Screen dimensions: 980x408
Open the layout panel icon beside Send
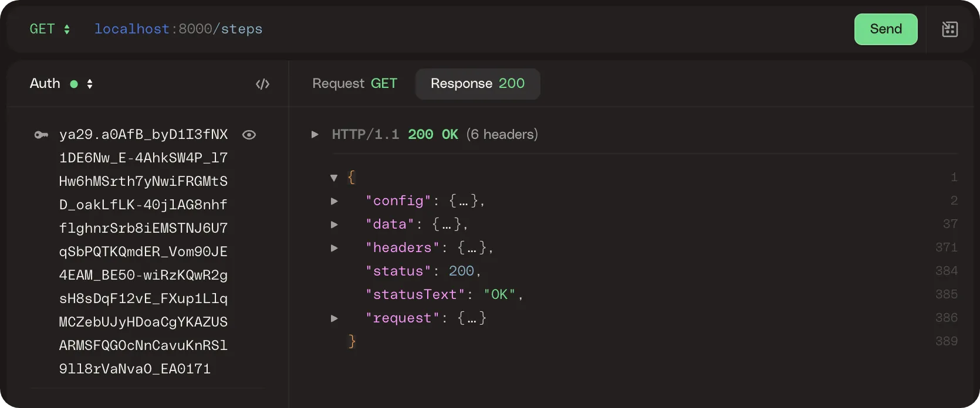pos(949,29)
